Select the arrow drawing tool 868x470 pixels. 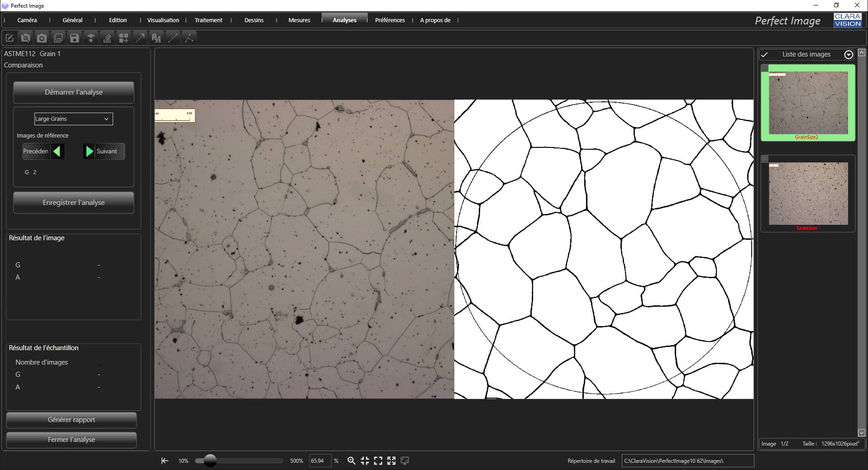140,38
